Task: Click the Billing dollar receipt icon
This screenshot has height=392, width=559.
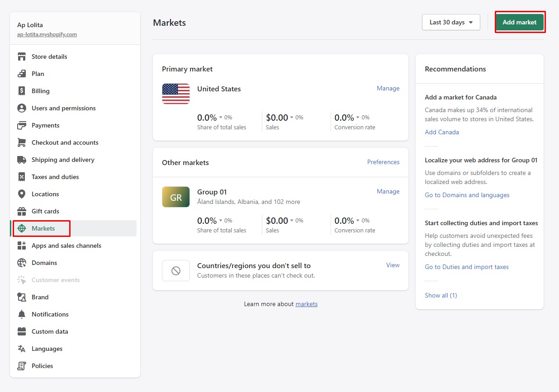Action: click(x=22, y=91)
